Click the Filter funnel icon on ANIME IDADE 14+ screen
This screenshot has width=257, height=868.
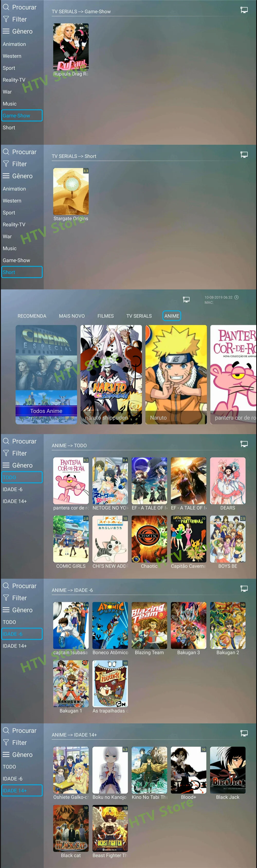click(6, 742)
